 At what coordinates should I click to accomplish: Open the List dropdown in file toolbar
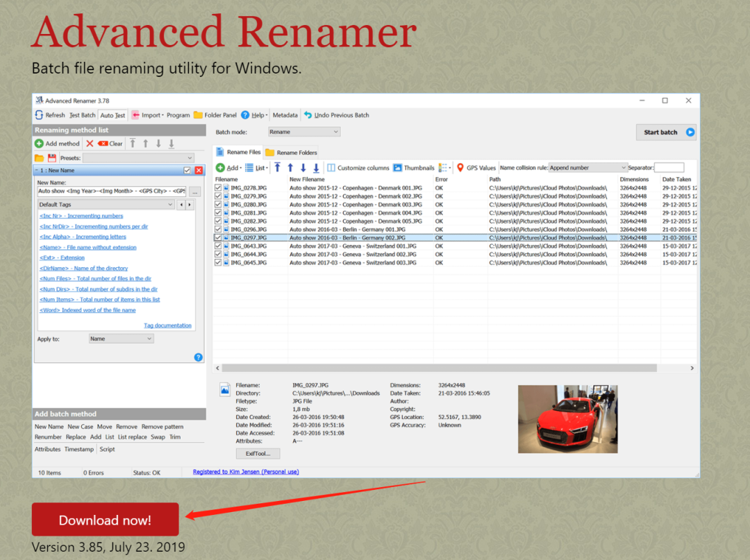[x=256, y=168]
